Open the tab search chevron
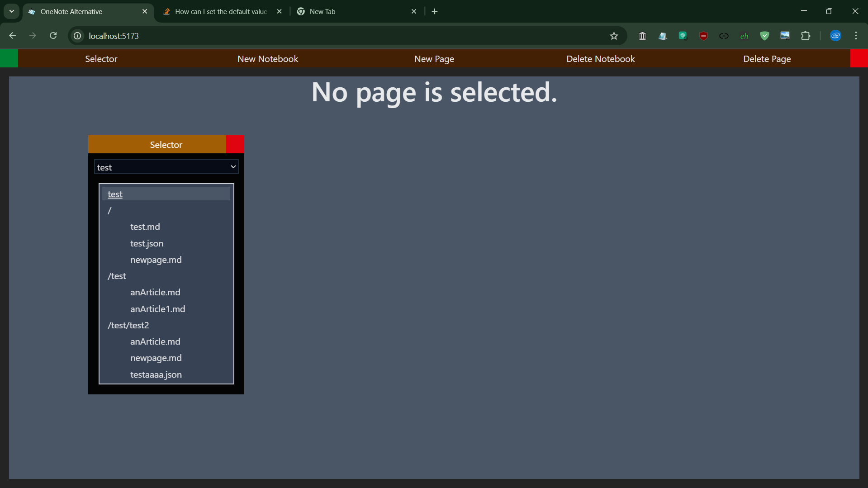This screenshot has width=868, height=488. 11,11
